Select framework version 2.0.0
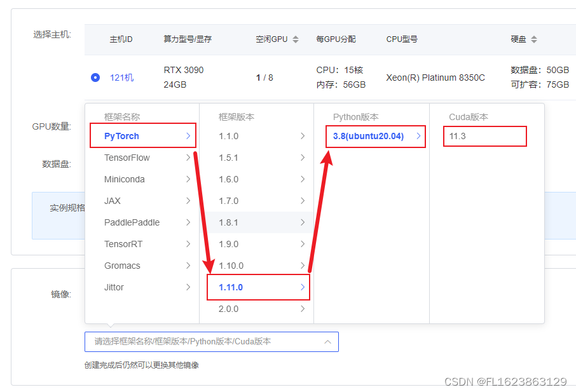576x392 pixels. click(x=228, y=309)
